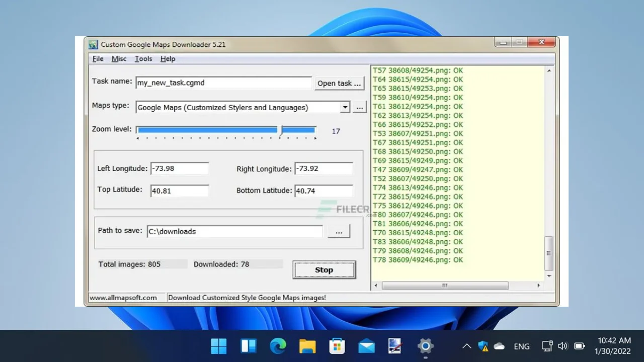Open the Misc menu
This screenshot has height=362, width=644.
pyautogui.click(x=119, y=59)
